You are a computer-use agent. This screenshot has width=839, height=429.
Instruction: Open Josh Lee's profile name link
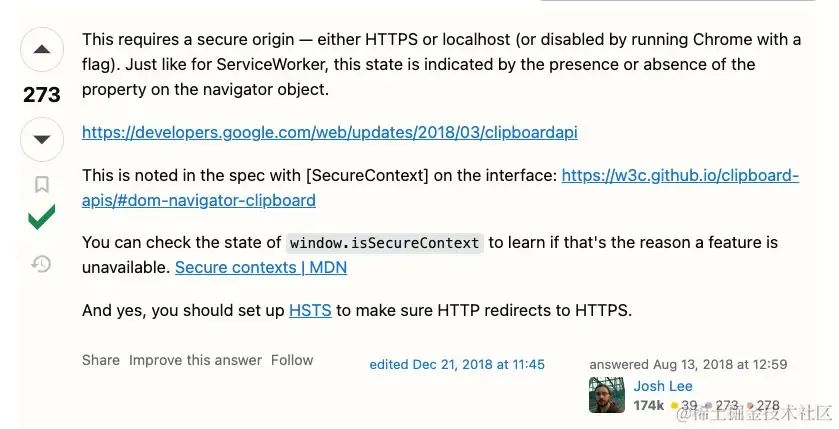[x=663, y=386]
